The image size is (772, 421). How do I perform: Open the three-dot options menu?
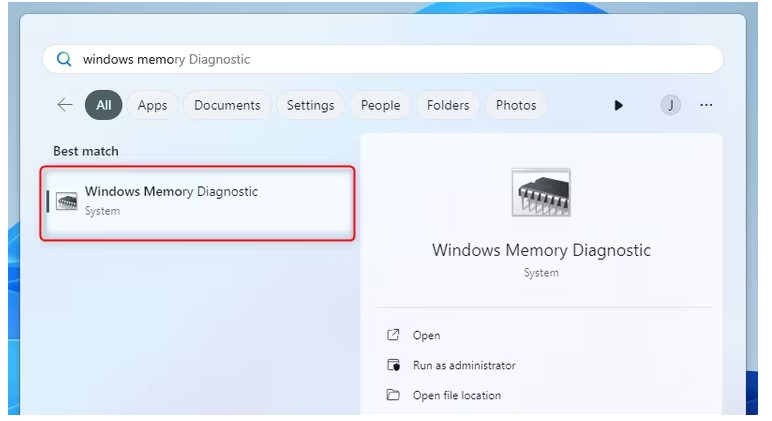[706, 105]
